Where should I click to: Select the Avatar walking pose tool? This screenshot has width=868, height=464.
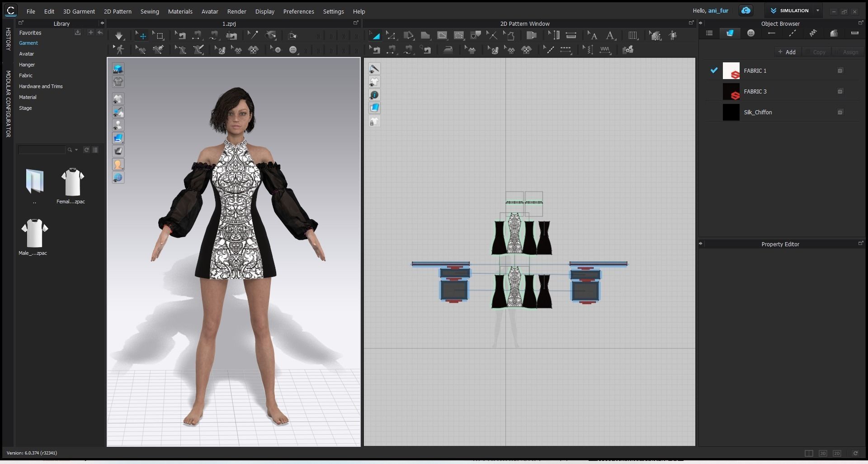coord(119,50)
